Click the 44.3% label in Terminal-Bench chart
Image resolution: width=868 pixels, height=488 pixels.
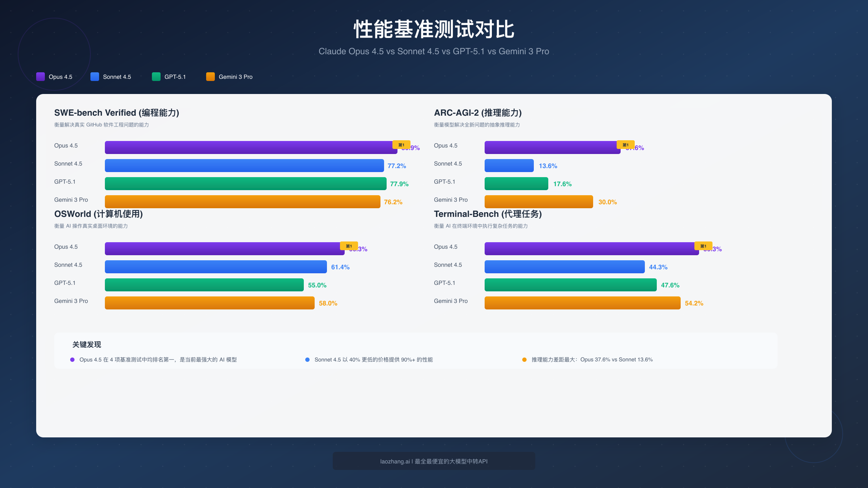[x=658, y=267]
